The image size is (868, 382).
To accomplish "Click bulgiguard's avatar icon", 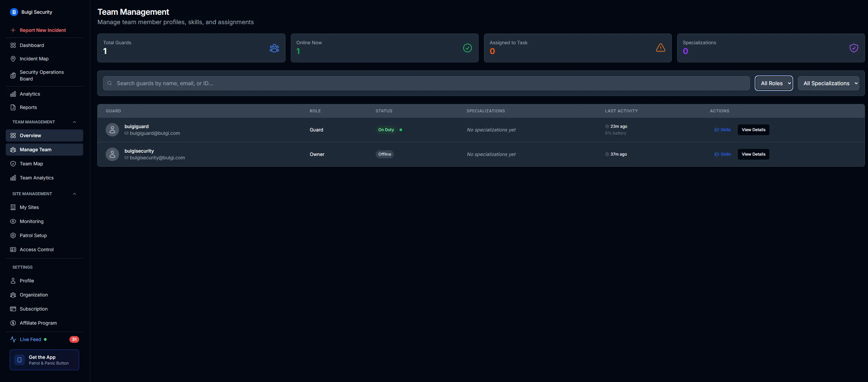I will (x=112, y=130).
